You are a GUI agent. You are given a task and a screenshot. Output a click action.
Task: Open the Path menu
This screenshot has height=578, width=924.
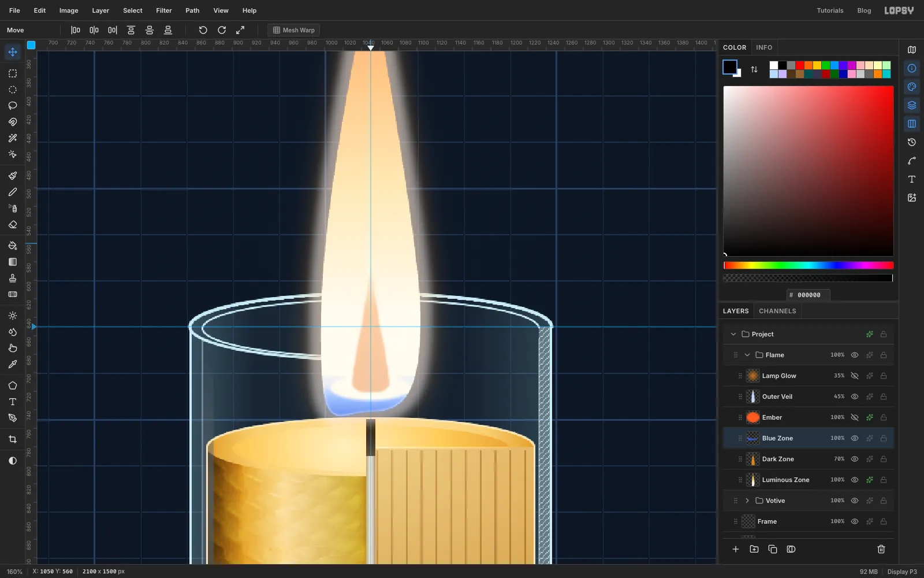tap(192, 10)
